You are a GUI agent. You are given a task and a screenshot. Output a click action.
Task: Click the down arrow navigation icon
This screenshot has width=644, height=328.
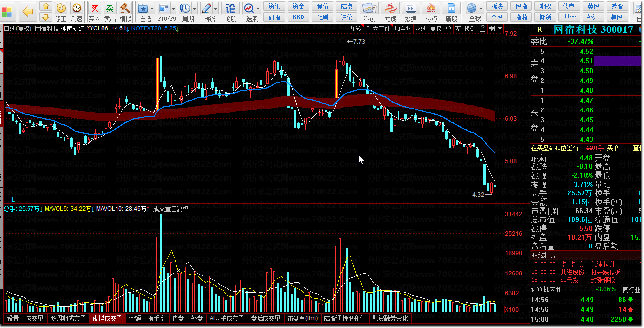click(x=45, y=17)
